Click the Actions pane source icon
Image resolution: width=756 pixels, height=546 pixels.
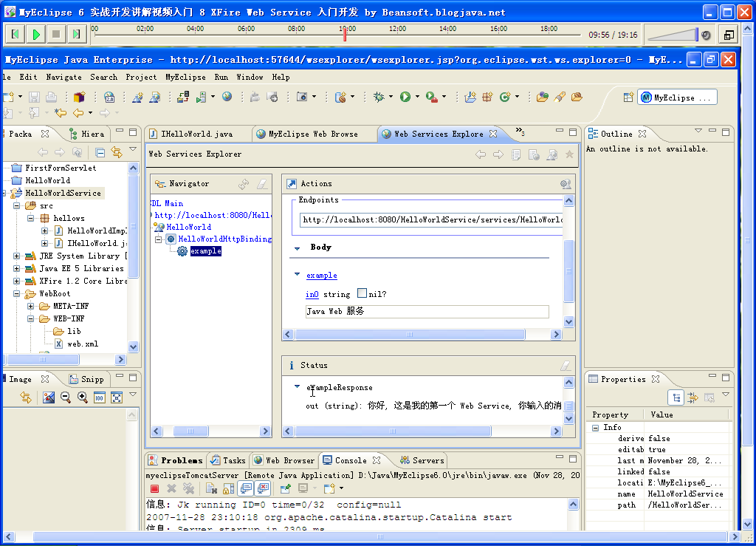point(566,184)
